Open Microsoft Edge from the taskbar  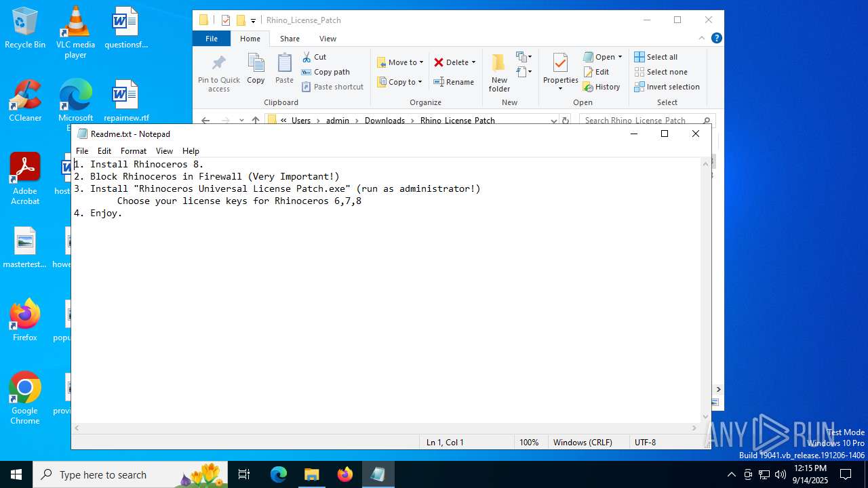coord(279,474)
